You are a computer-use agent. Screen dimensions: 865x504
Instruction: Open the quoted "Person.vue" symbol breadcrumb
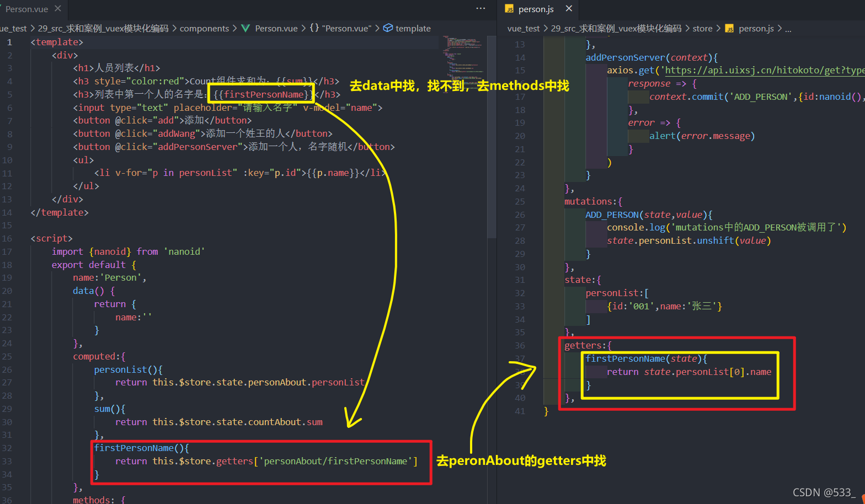[347, 28]
